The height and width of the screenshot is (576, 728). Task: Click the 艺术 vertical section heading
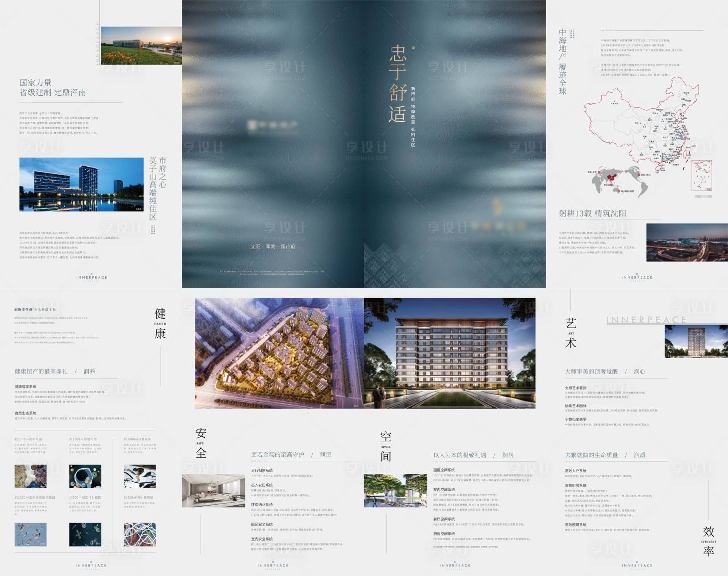571,333
